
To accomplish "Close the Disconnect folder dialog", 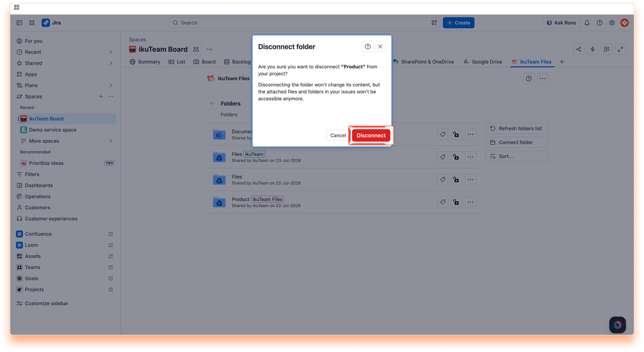I will (x=380, y=47).
